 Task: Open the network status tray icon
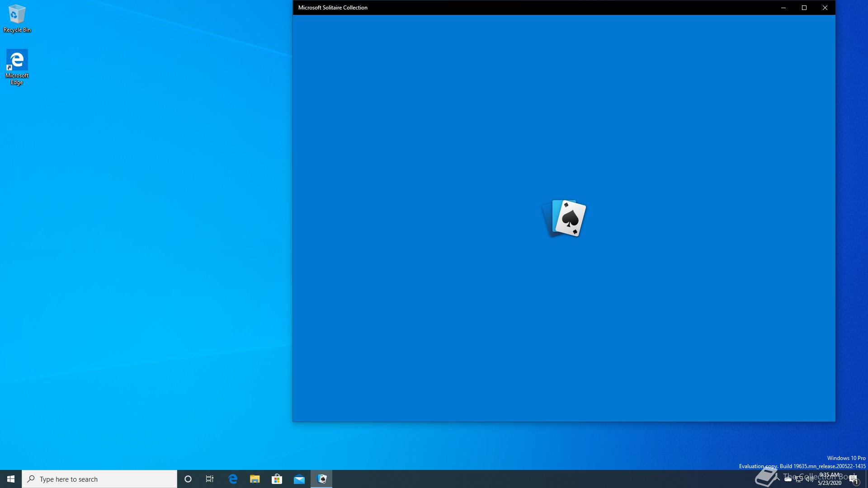tap(799, 479)
